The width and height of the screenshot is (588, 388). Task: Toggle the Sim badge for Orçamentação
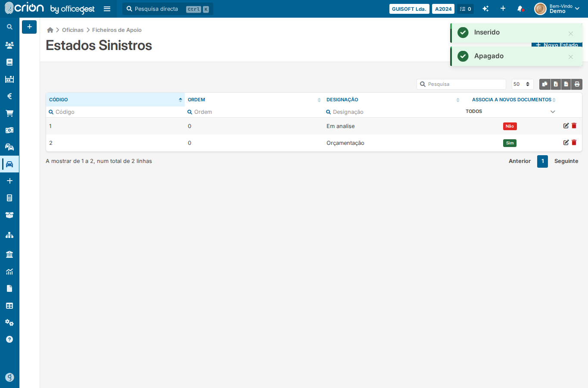click(x=510, y=143)
